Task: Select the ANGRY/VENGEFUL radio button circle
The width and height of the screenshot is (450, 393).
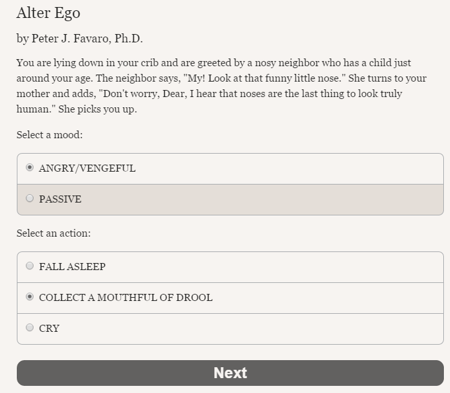Action: click(30, 167)
